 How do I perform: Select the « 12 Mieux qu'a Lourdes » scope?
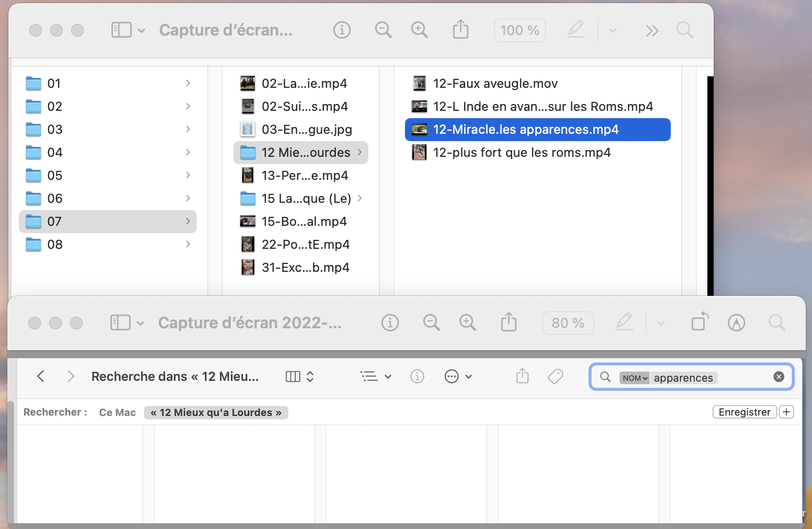pos(216,412)
